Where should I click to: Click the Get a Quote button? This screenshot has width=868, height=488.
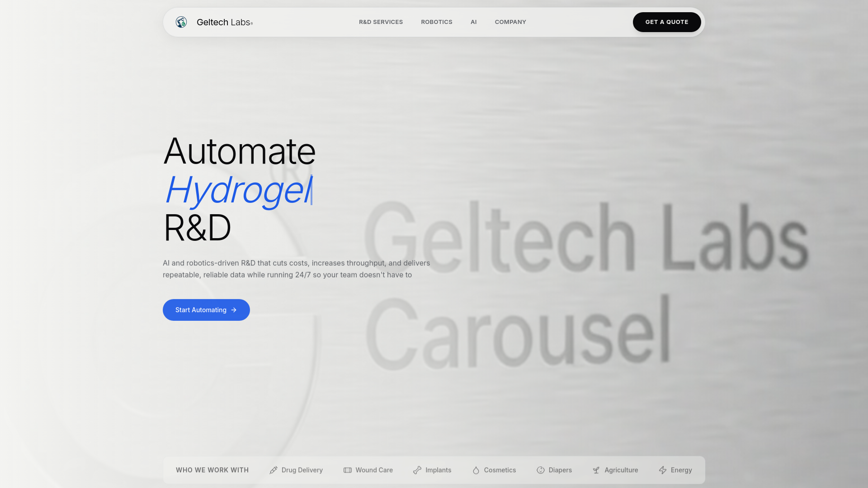pyautogui.click(x=667, y=22)
